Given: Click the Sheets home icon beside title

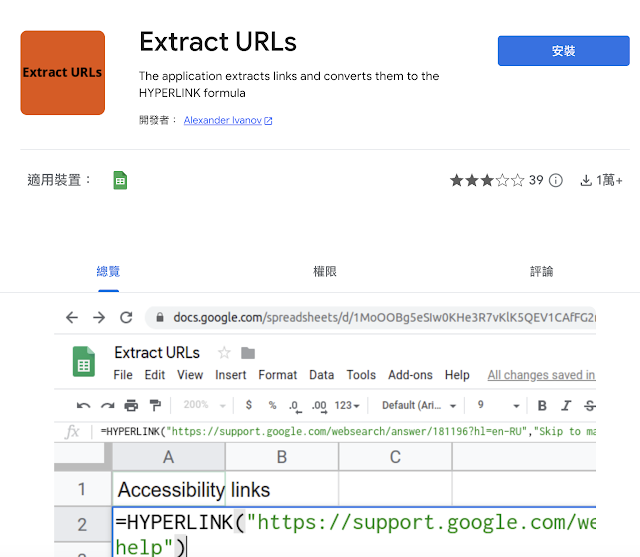Looking at the screenshot, I should (84, 362).
